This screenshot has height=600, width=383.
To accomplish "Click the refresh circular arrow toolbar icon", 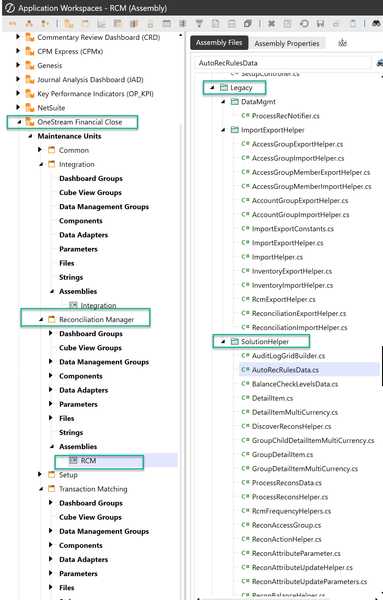I will coord(304,24).
